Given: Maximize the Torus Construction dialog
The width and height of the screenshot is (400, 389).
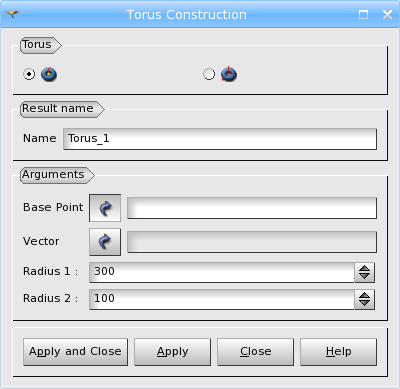Looking at the screenshot, I should pyautogui.click(x=363, y=14).
